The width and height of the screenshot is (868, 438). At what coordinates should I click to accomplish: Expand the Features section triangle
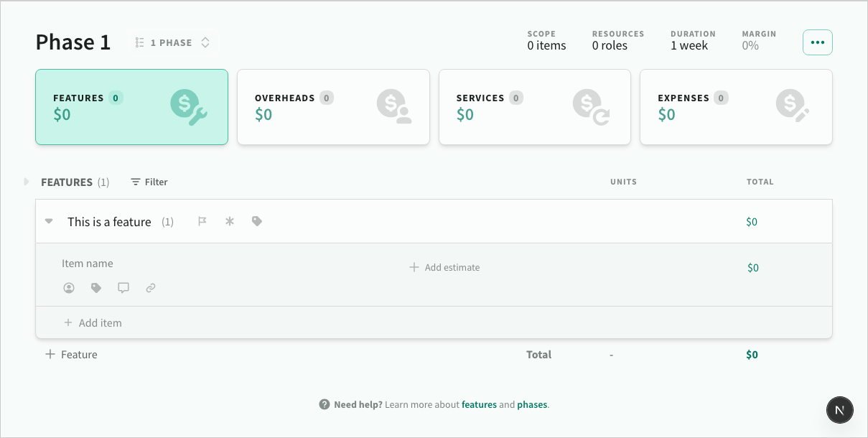tap(27, 182)
